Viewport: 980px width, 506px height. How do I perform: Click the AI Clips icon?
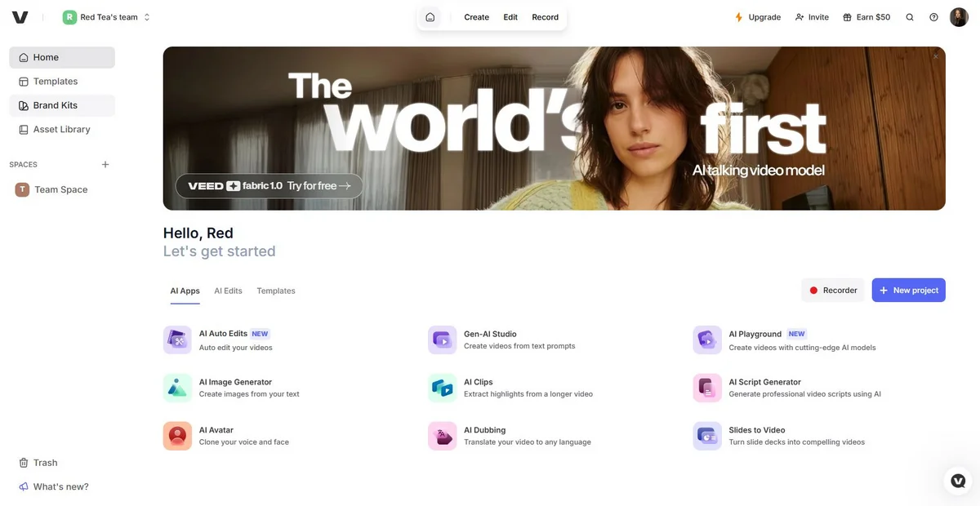coord(442,388)
